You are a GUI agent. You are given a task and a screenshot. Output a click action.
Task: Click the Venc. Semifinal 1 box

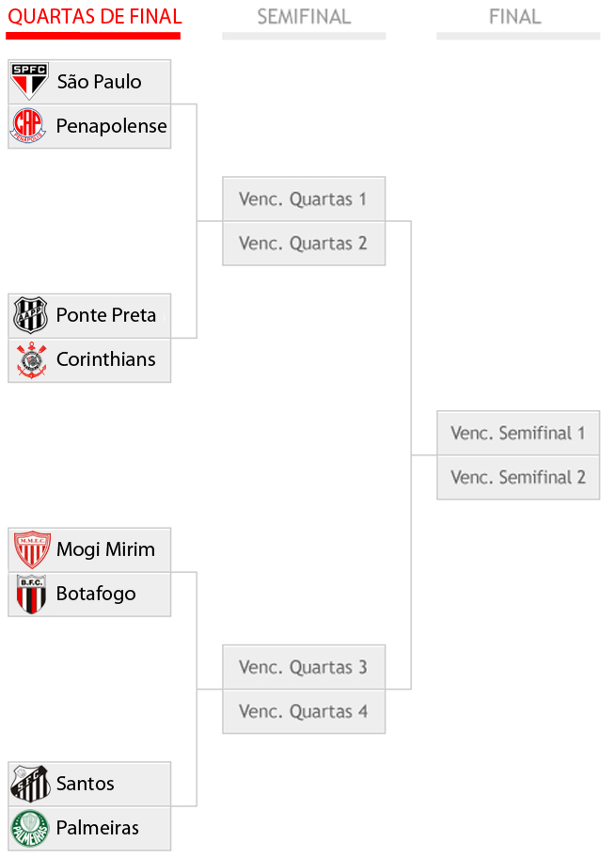click(x=518, y=433)
